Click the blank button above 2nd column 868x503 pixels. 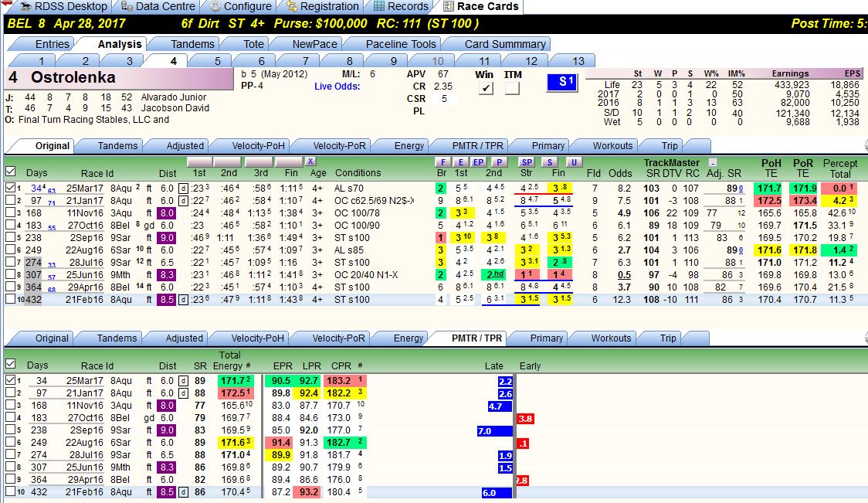(229, 161)
